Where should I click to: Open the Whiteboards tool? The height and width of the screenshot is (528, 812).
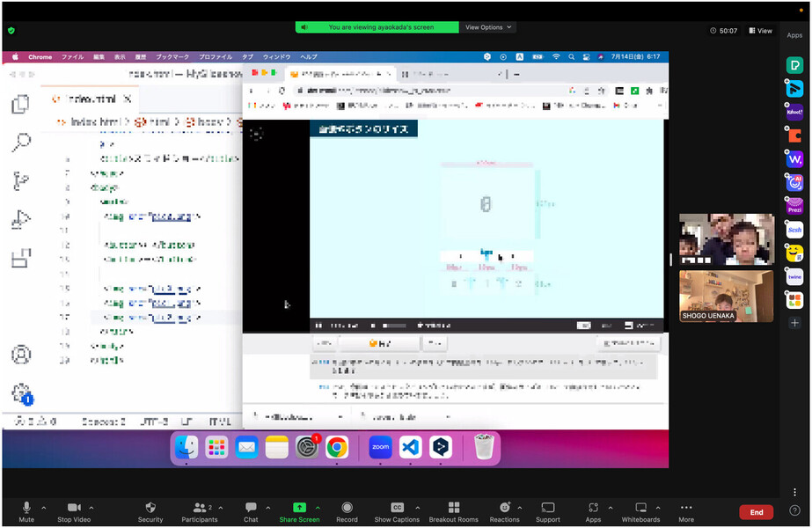[640, 508]
